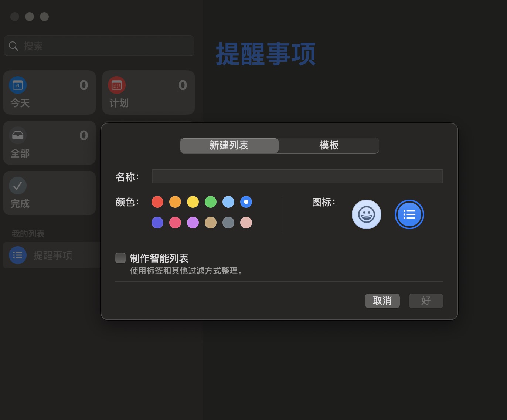507x420 pixels.
Task: Open the 计划 (Scheduled) smart list
Action: [148, 92]
